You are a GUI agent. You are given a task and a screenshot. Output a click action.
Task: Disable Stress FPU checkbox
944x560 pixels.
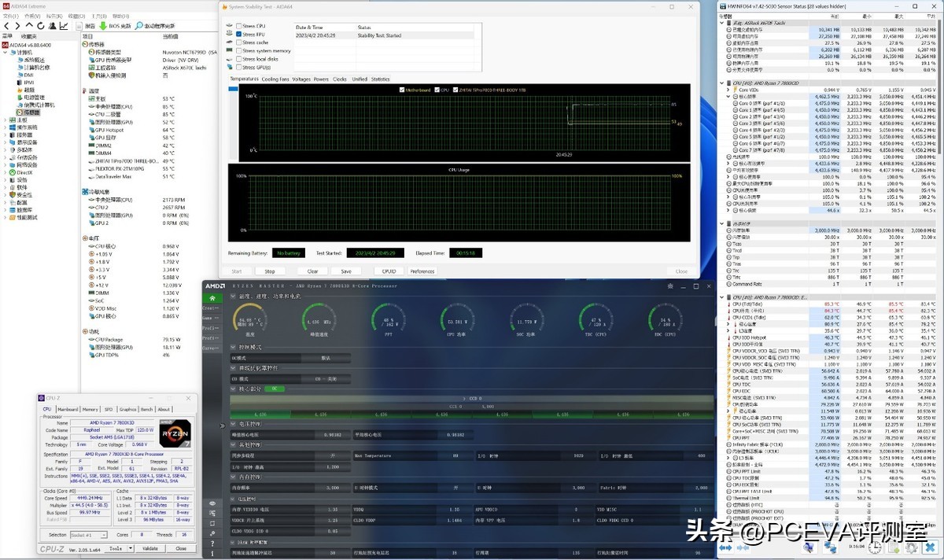(x=238, y=35)
